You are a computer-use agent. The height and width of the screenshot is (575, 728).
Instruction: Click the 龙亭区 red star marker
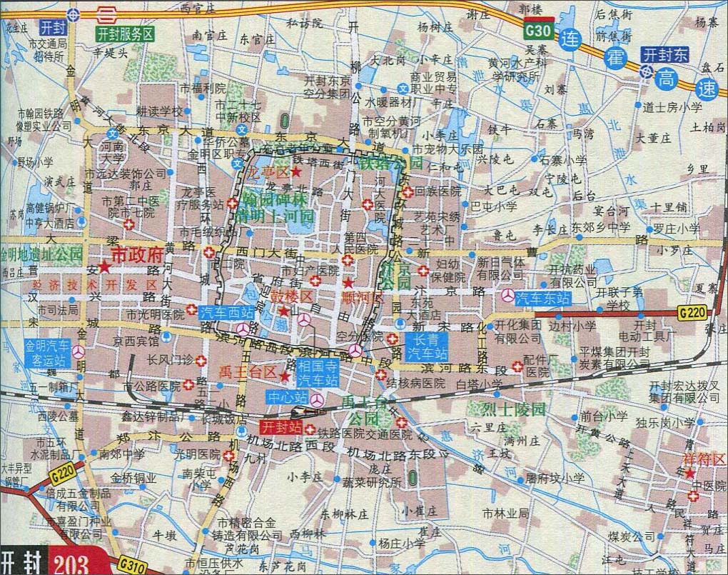click(295, 173)
